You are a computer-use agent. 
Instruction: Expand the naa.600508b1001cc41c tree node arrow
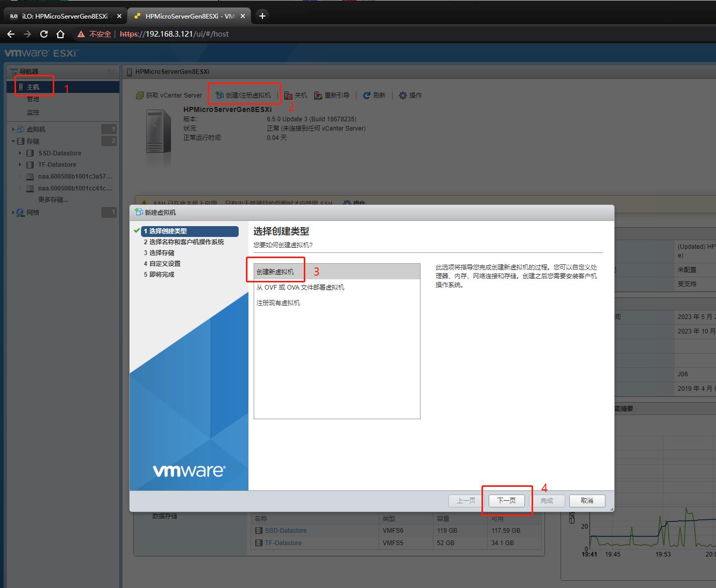tap(20, 188)
